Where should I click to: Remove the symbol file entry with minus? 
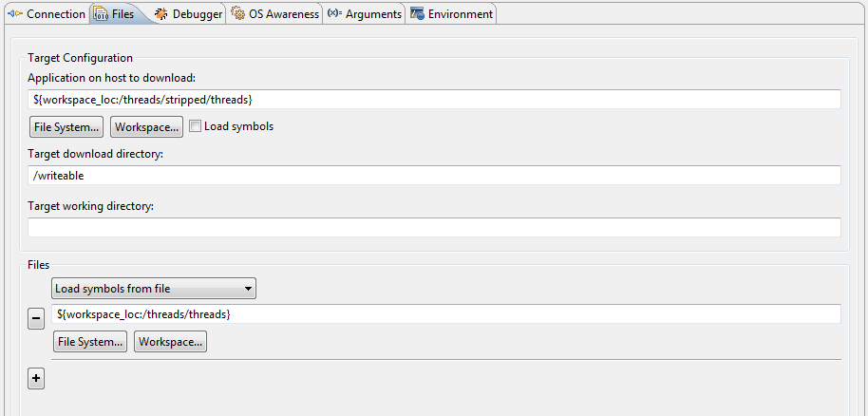[36, 319]
